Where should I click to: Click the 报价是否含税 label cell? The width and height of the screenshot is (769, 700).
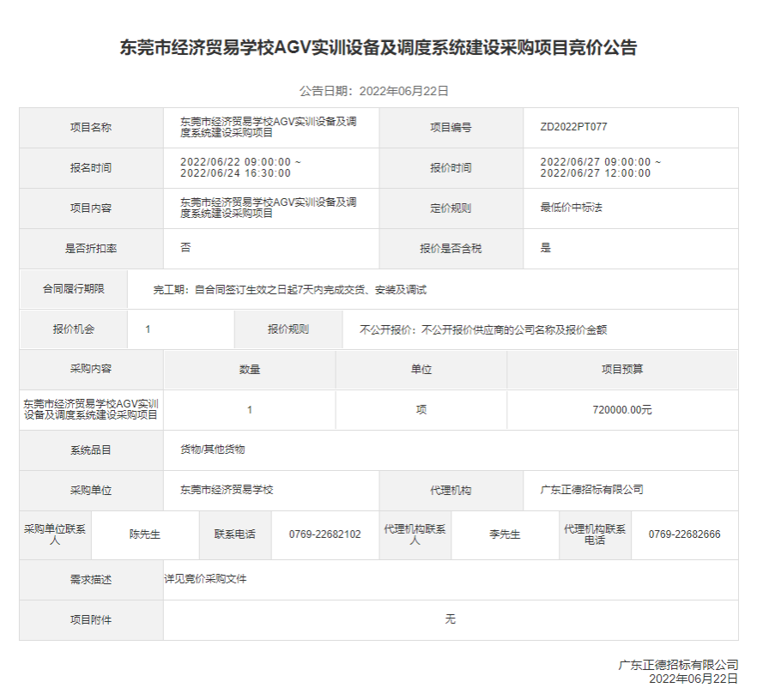point(451,249)
